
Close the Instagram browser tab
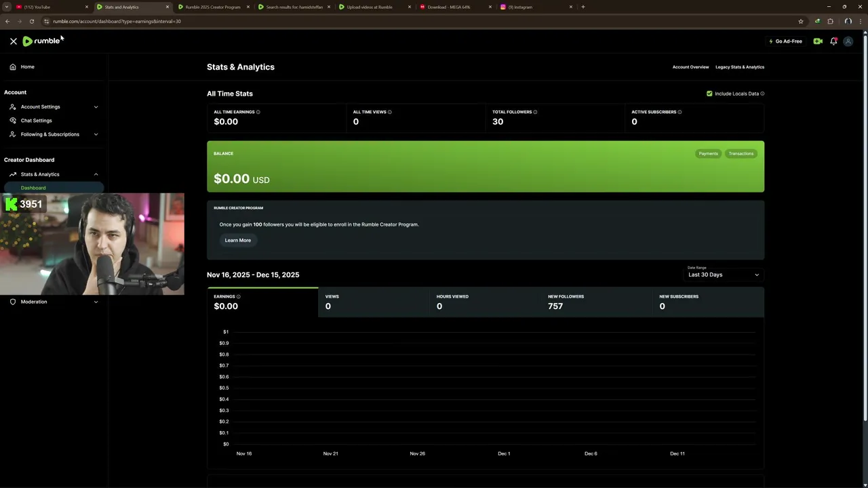tap(571, 7)
